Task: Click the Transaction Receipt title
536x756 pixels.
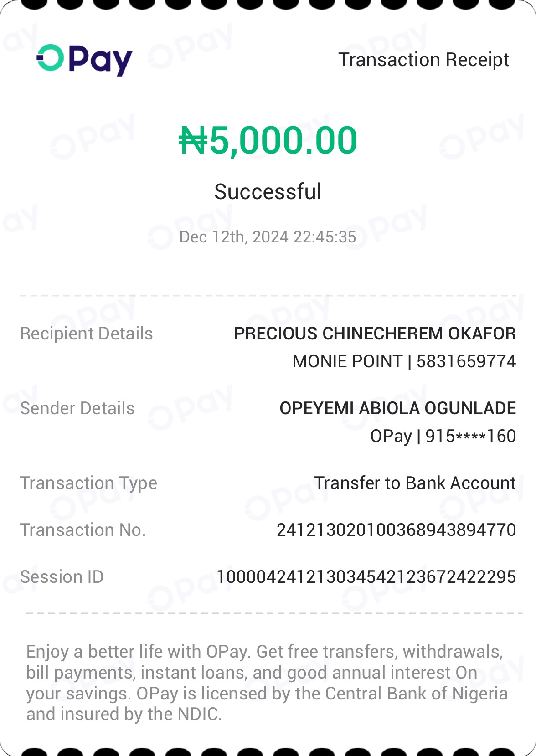Action: click(423, 60)
